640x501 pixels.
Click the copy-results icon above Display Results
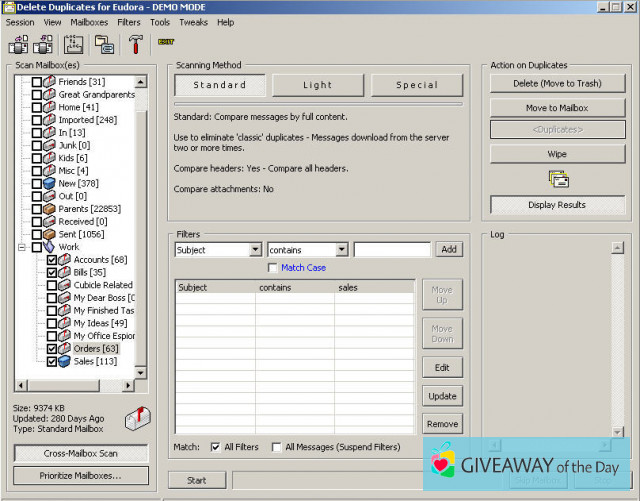[x=557, y=179]
